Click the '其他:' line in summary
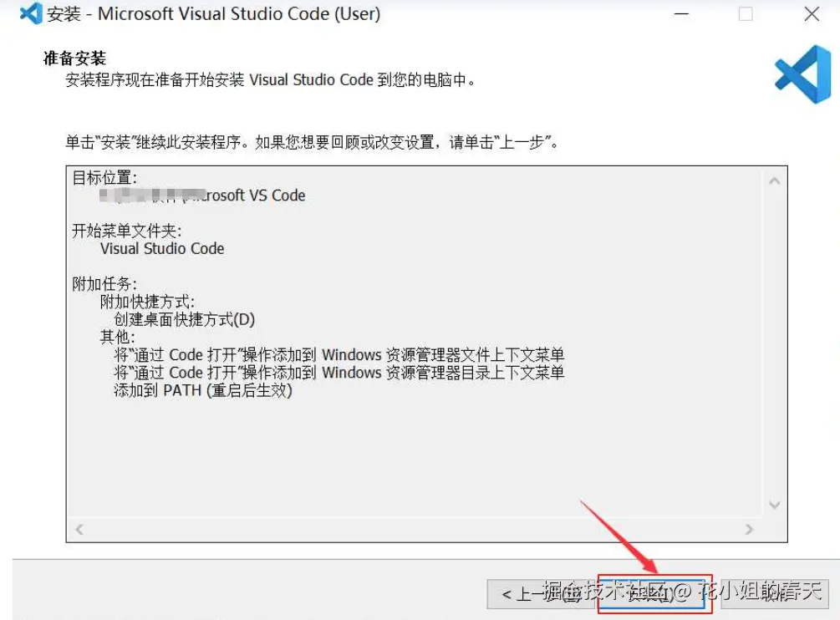The height and width of the screenshot is (620, 840). coord(117,337)
